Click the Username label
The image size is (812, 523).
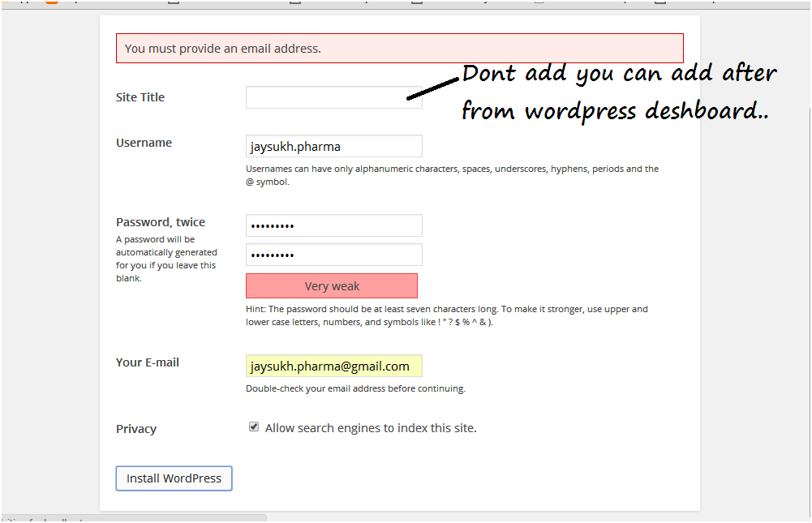[144, 143]
